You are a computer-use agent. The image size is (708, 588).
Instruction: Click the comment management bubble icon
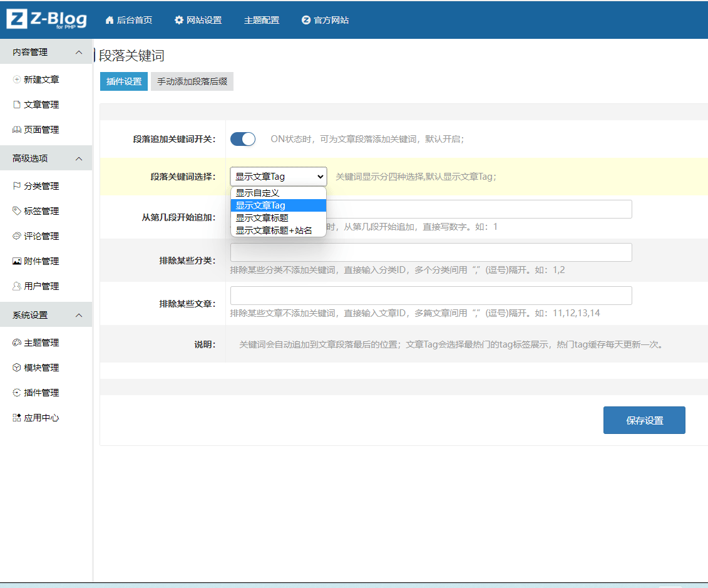[17, 236]
